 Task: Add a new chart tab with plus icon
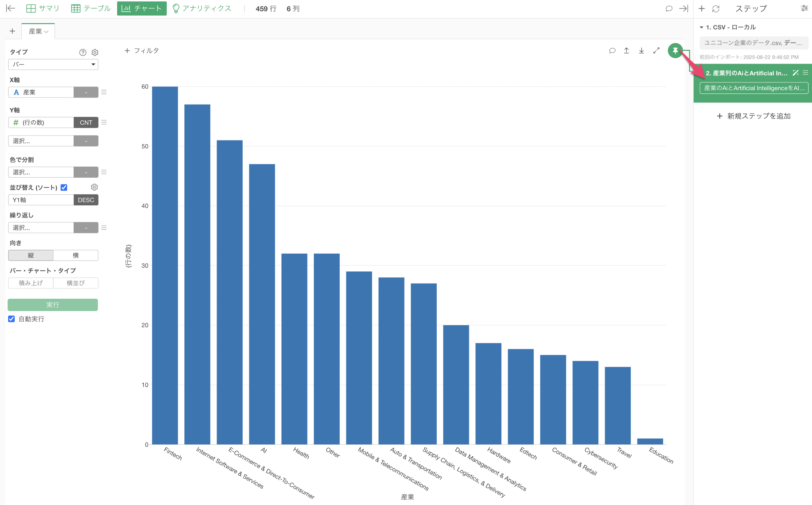coord(12,31)
